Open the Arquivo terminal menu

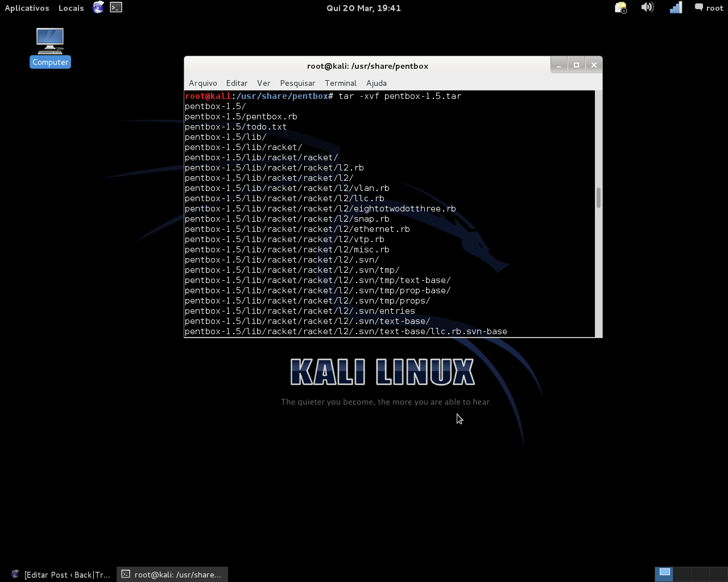coord(203,83)
